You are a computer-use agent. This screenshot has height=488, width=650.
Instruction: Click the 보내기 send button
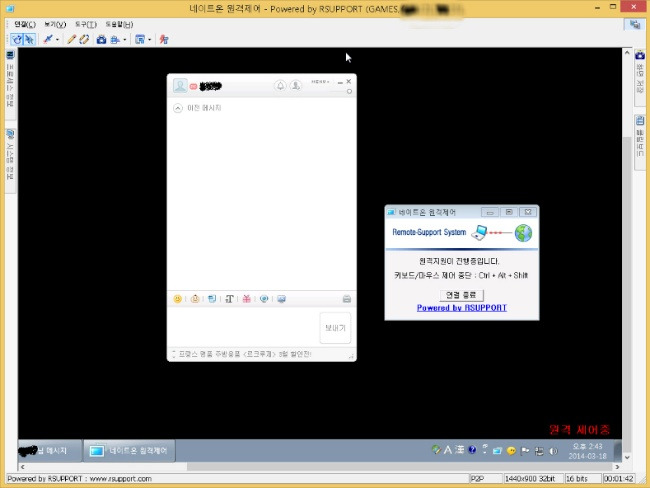335,328
